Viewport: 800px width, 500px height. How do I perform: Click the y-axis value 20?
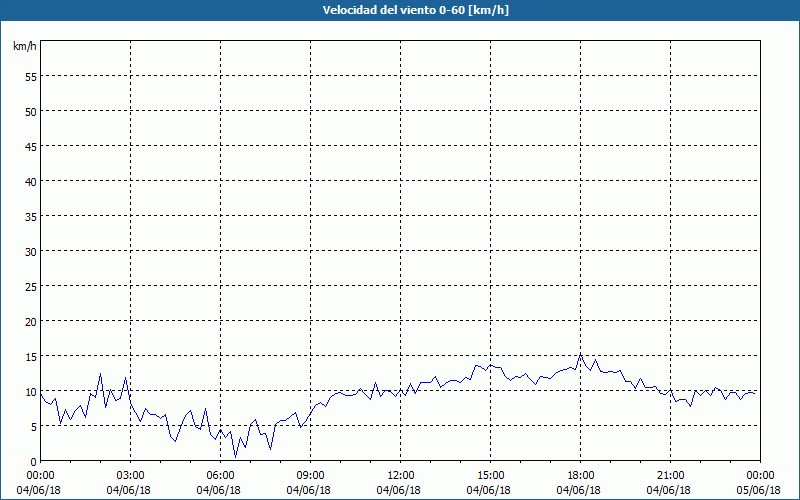(x=31, y=321)
